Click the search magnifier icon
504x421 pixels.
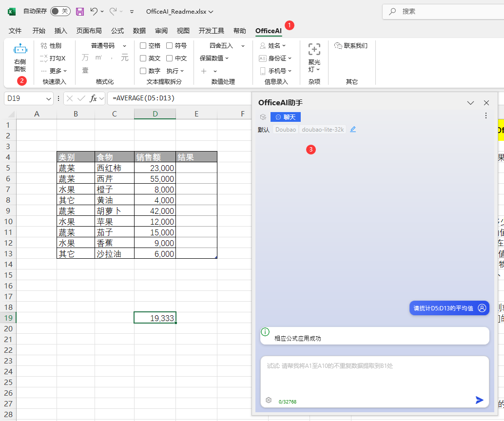click(392, 12)
